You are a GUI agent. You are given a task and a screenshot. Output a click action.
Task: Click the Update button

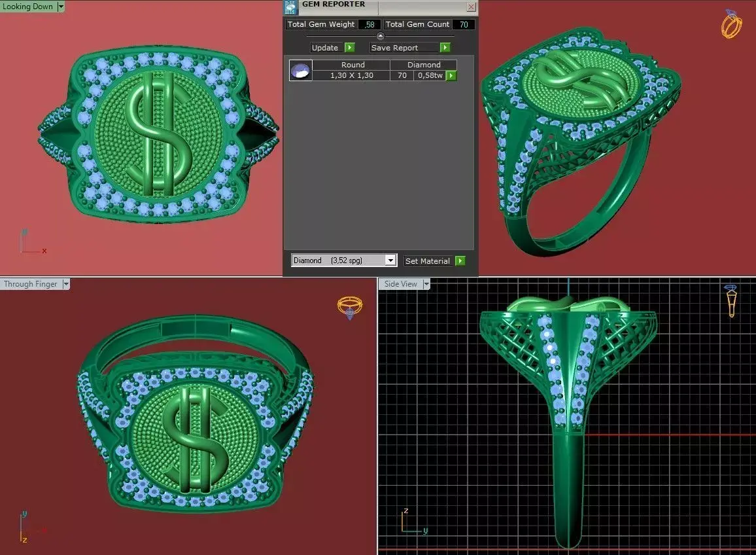(x=326, y=47)
